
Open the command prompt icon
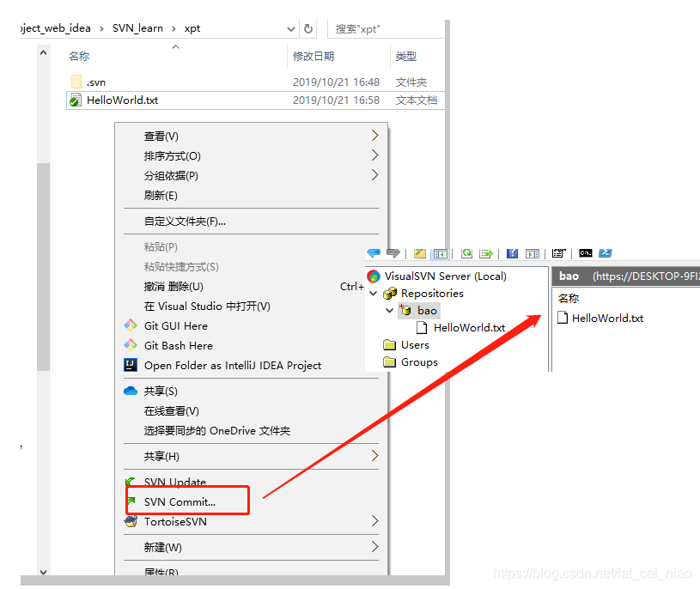coord(585,253)
